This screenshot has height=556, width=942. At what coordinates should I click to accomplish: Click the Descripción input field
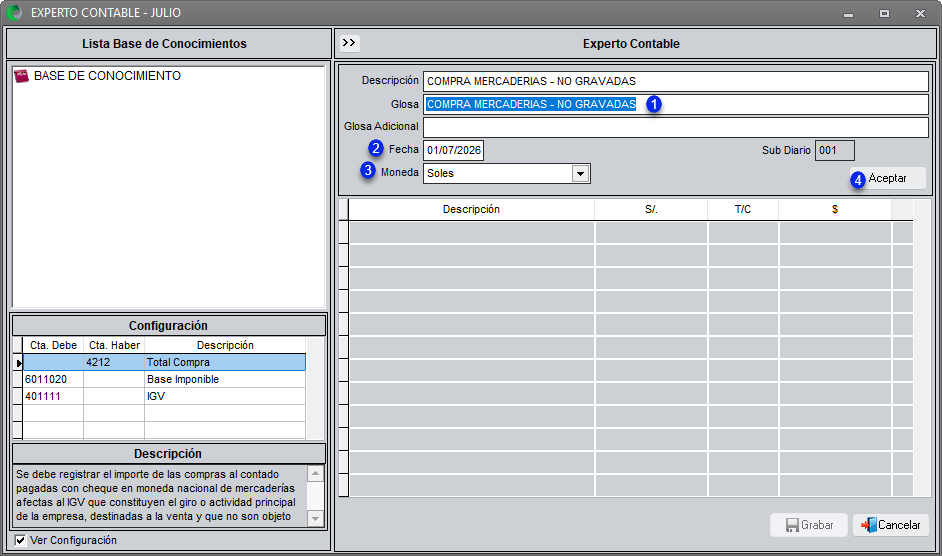(x=676, y=81)
